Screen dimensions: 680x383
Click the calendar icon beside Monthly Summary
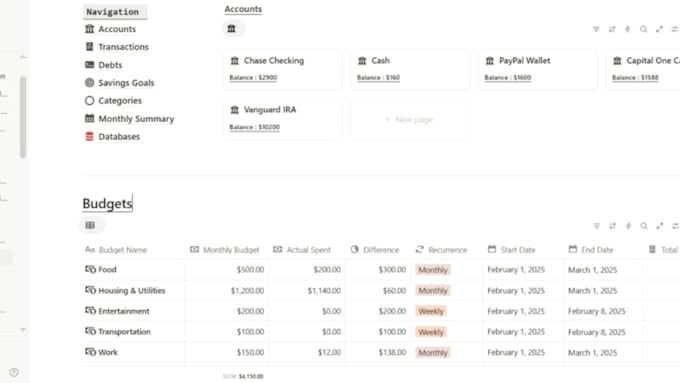(x=89, y=118)
